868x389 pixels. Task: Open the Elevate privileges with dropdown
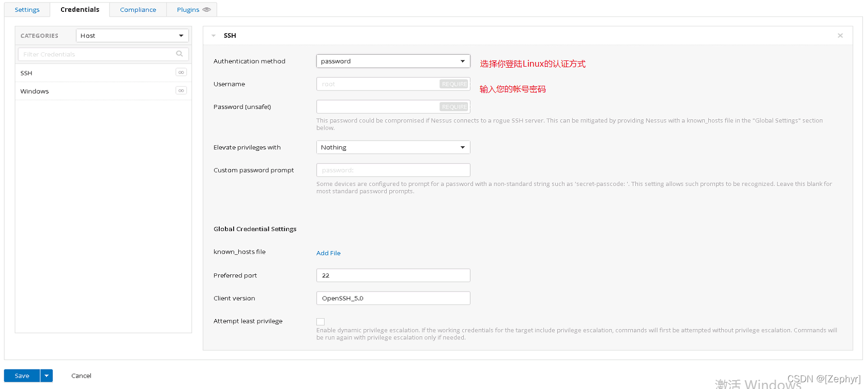click(x=393, y=147)
